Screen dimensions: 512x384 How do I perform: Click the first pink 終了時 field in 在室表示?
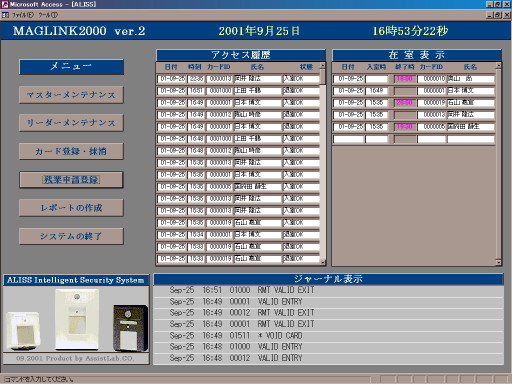(x=405, y=79)
